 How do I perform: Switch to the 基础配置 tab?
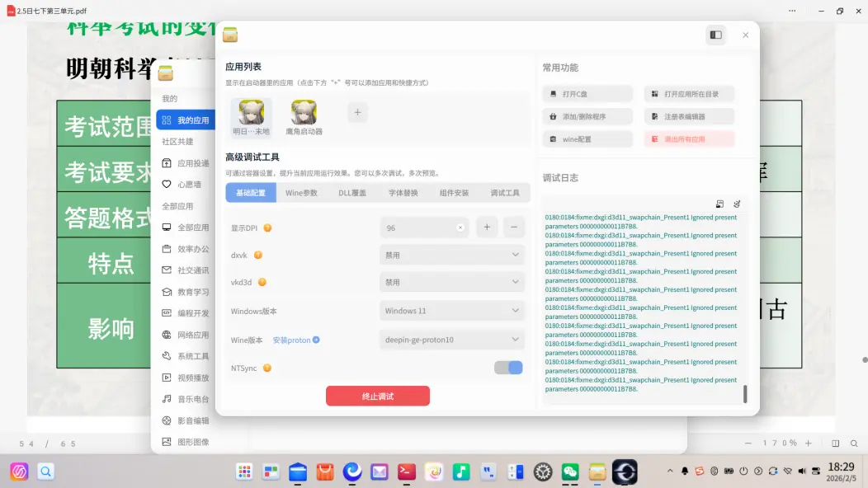click(251, 193)
